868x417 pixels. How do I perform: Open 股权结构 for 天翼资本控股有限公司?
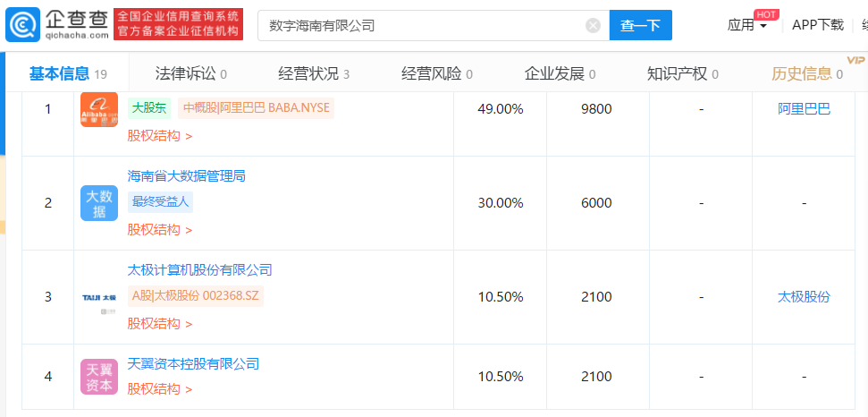pos(159,389)
